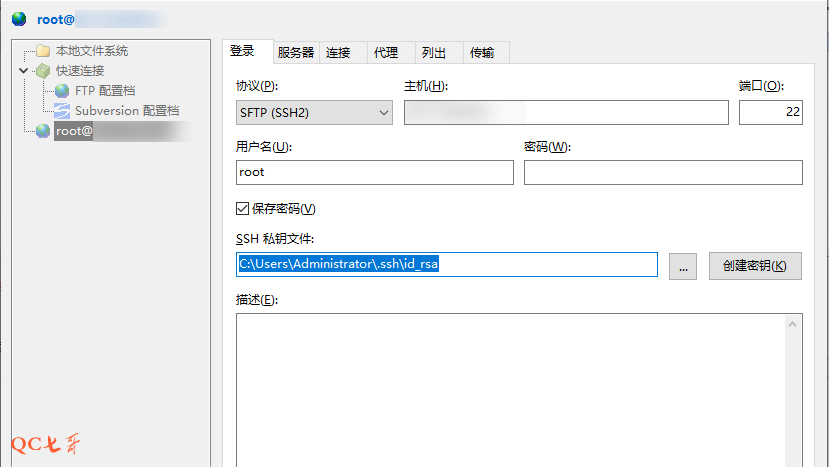The width and height of the screenshot is (829, 467).
Task: Toggle the save password checkbox
Action: click(x=242, y=208)
